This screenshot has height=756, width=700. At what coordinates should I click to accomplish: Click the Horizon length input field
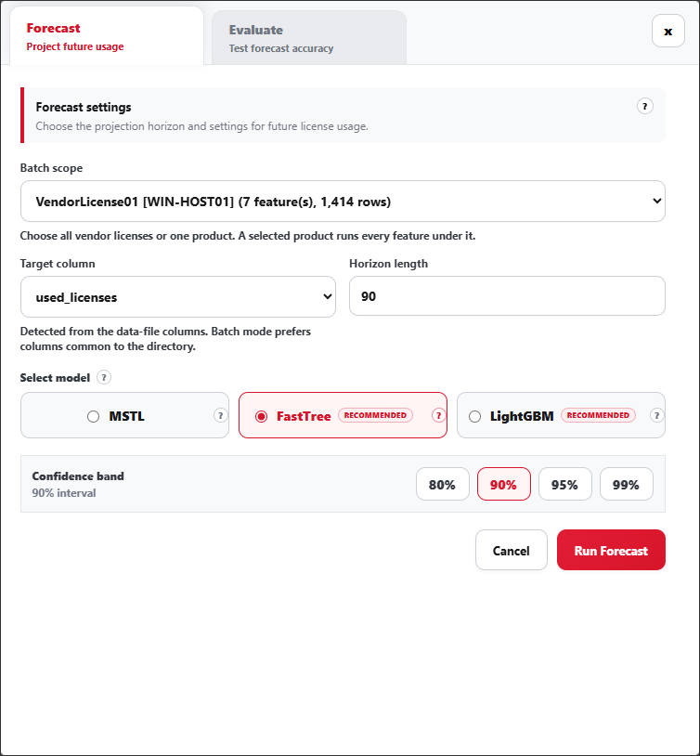click(x=507, y=296)
